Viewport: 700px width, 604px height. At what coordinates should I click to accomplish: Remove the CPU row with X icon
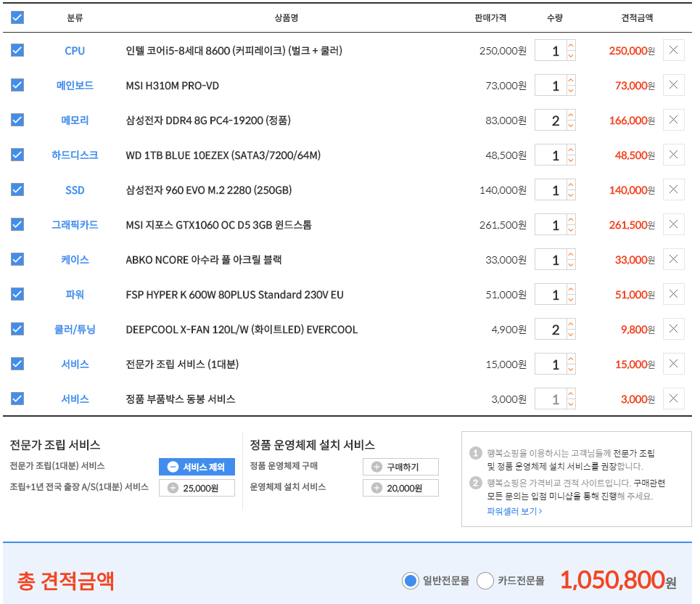673,51
